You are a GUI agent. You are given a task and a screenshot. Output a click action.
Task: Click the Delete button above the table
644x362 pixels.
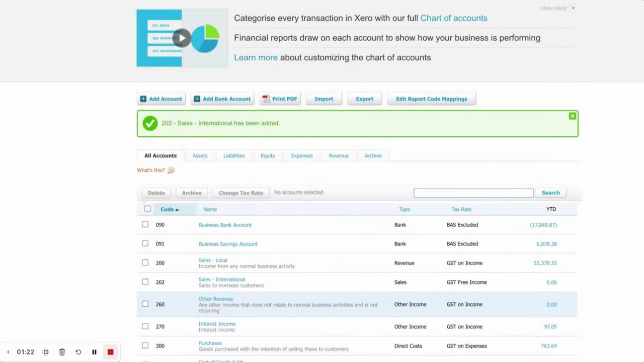(x=156, y=193)
